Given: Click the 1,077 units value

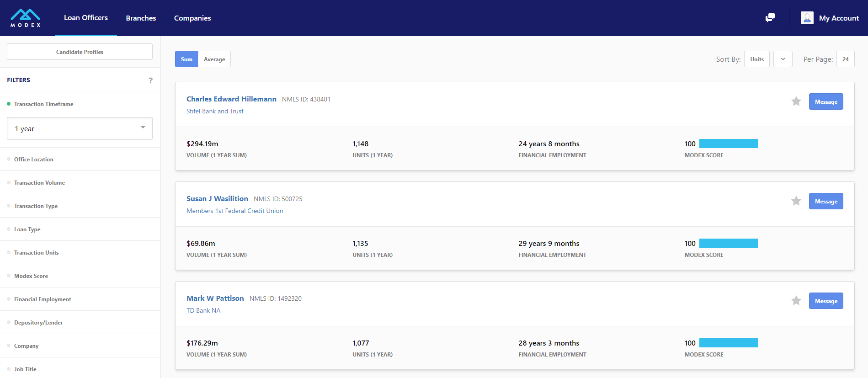Looking at the screenshot, I should coord(361,343).
